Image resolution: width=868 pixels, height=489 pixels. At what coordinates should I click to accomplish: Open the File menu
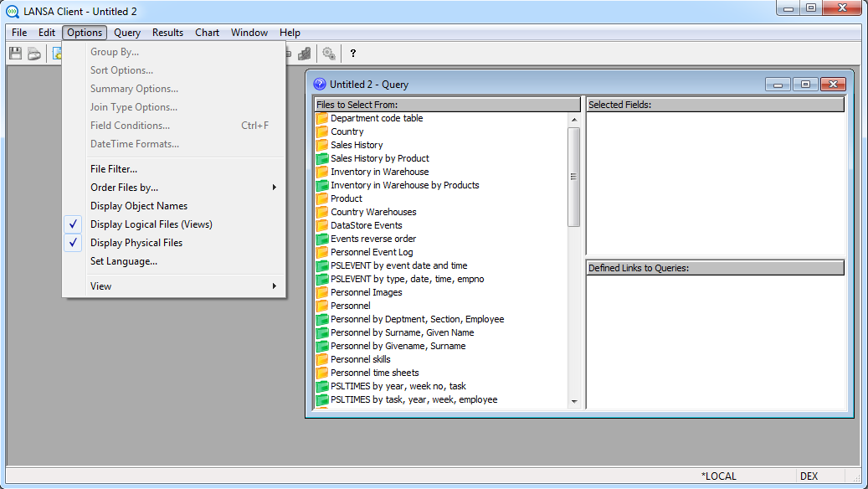pyautogui.click(x=19, y=33)
